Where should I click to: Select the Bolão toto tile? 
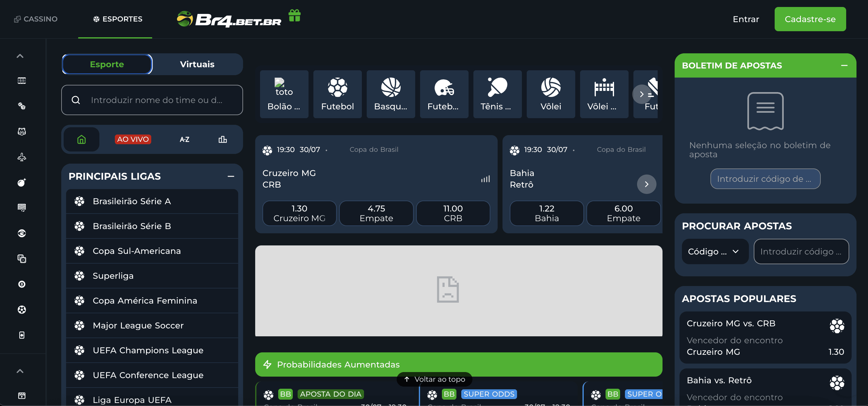point(284,94)
